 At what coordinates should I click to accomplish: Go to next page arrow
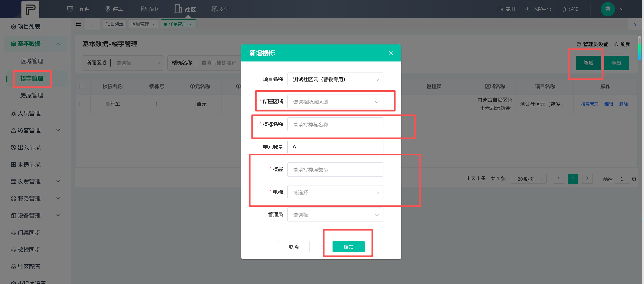587,179
